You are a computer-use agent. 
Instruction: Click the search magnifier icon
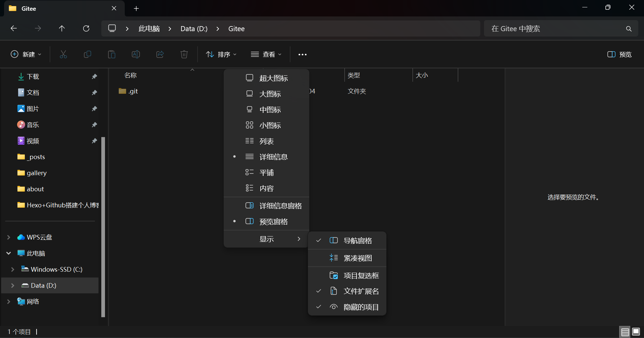[629, 29]
